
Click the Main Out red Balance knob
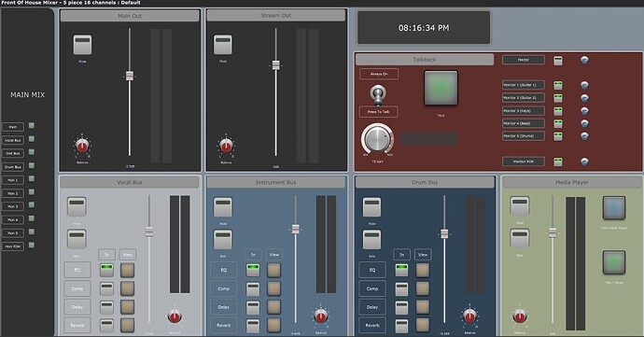pos(82,146)
